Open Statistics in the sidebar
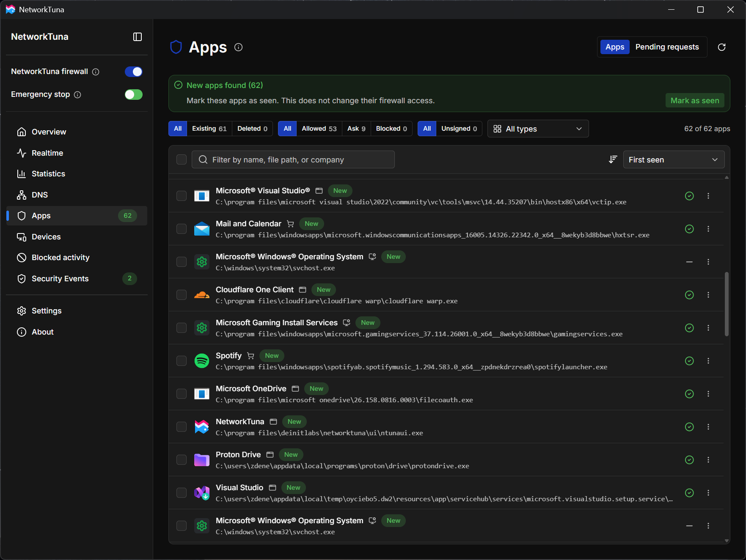Viewport: 746px width, 560px height. point(77,174)
